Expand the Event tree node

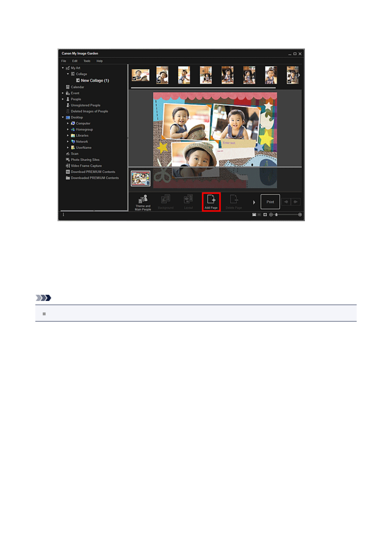point(63,93)
